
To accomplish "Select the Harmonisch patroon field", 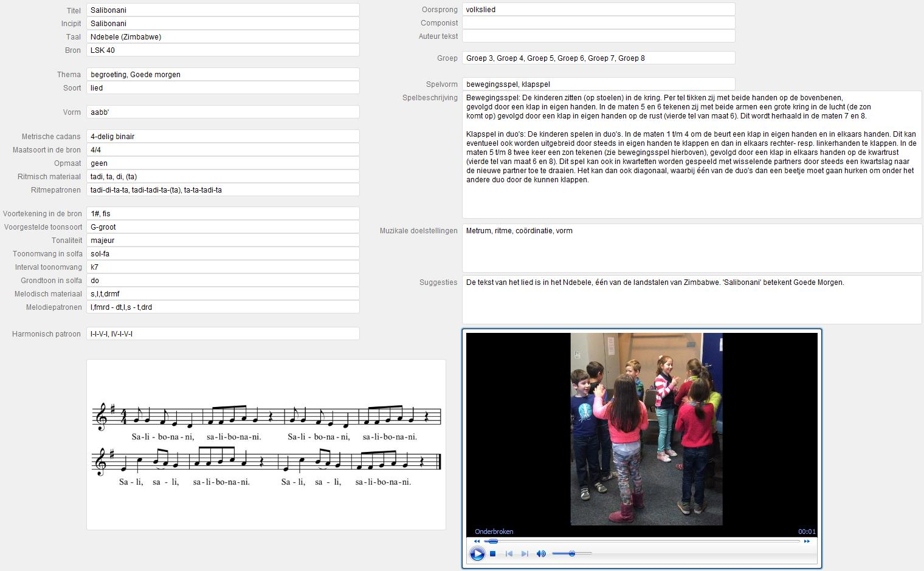I will 222,334.
